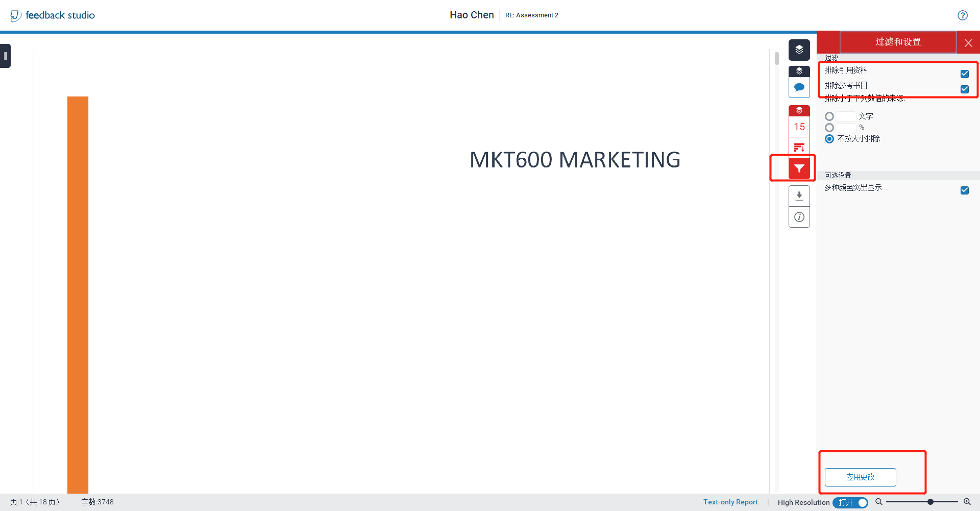Open the active layers panel icon
This screenshot has height=511, width=980.
pyautogui.click(x=799, y=50)
